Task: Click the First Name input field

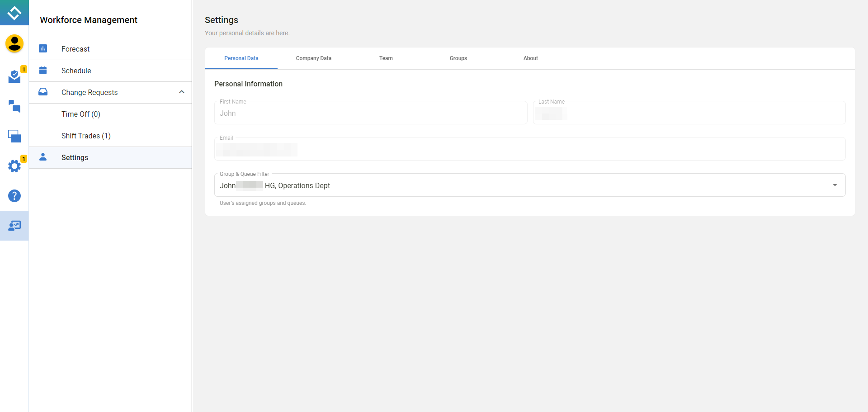Action: (371, 114)
